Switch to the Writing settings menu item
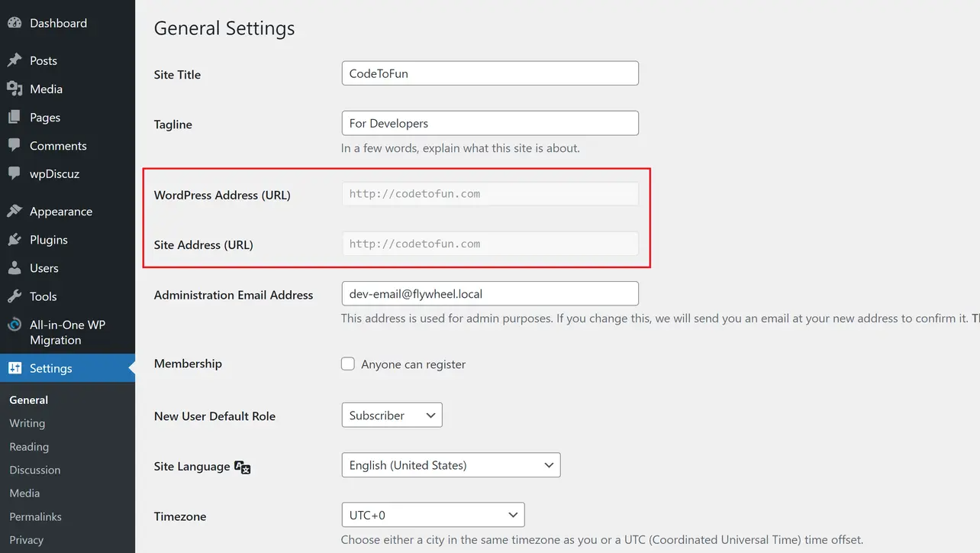This screenshot has width=980, height=553. (27, 422)
